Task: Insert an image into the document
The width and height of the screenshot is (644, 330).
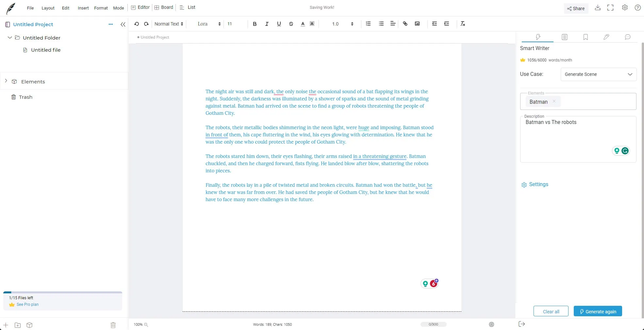Action: point(417,24)
